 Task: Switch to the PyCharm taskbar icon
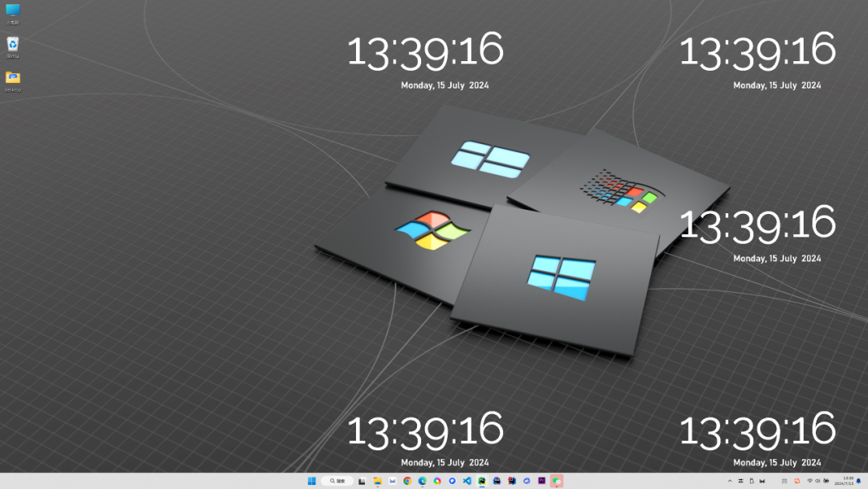pyautogui.click(x=481, y=481)
